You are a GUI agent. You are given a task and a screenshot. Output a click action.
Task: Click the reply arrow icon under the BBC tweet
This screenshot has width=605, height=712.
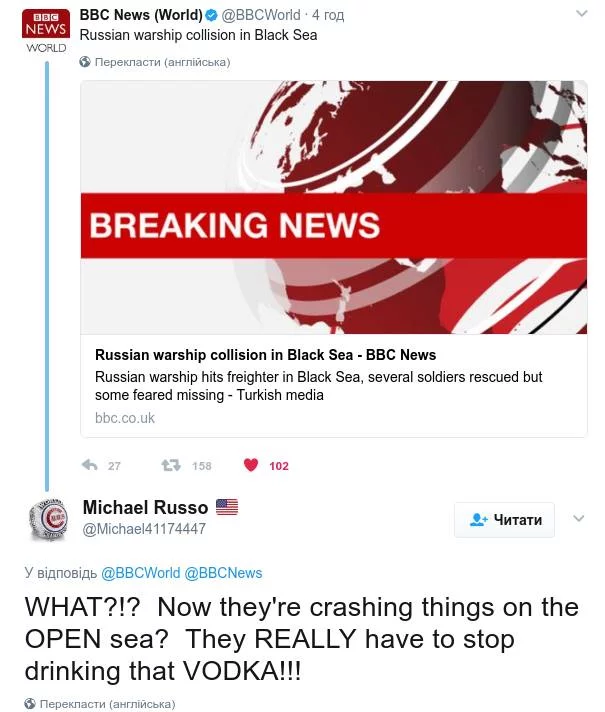click(x=89, y=465)
